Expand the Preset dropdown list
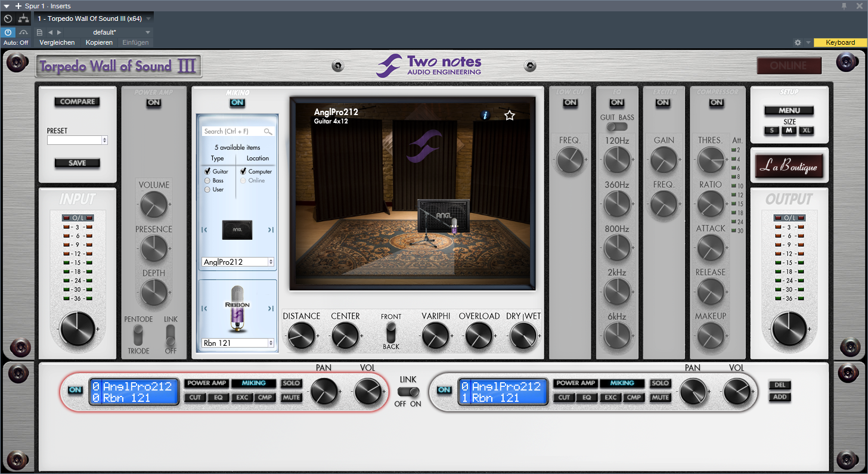The width and height of the screenshot is (868, 474). [77, 140]
